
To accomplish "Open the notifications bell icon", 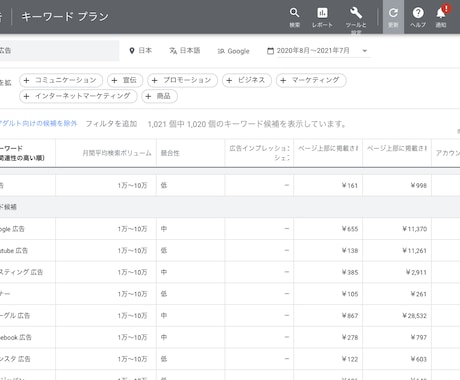I will coord(441,13).
